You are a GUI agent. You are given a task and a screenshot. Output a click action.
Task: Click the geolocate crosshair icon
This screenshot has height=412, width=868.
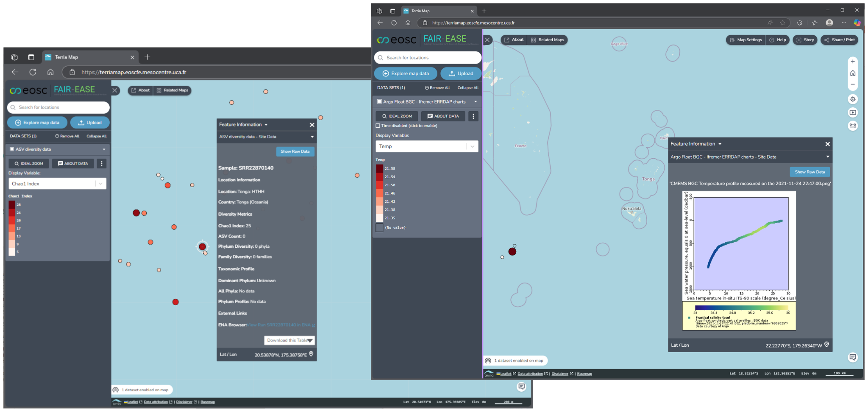tap(853, 99)
